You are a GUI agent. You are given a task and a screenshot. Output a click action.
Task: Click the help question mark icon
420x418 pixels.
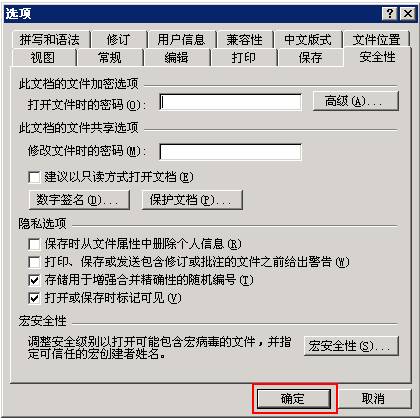pos(390,14)
